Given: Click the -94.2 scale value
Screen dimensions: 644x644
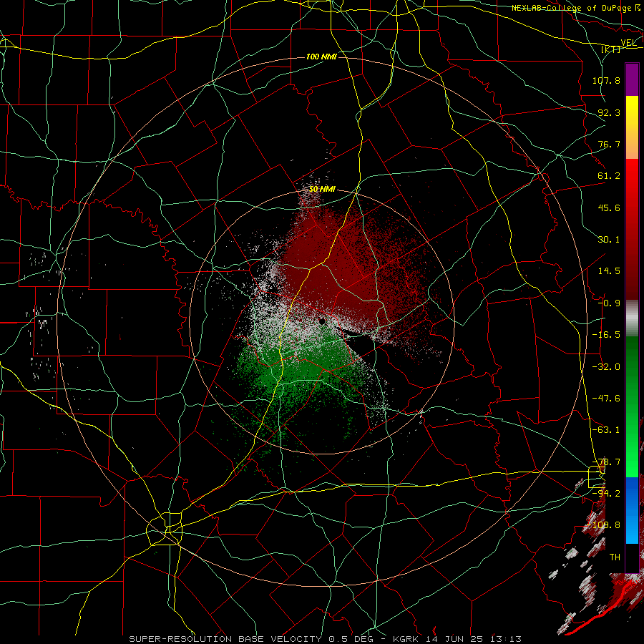Looking at the screenshot, I should [x=606, y=494].
